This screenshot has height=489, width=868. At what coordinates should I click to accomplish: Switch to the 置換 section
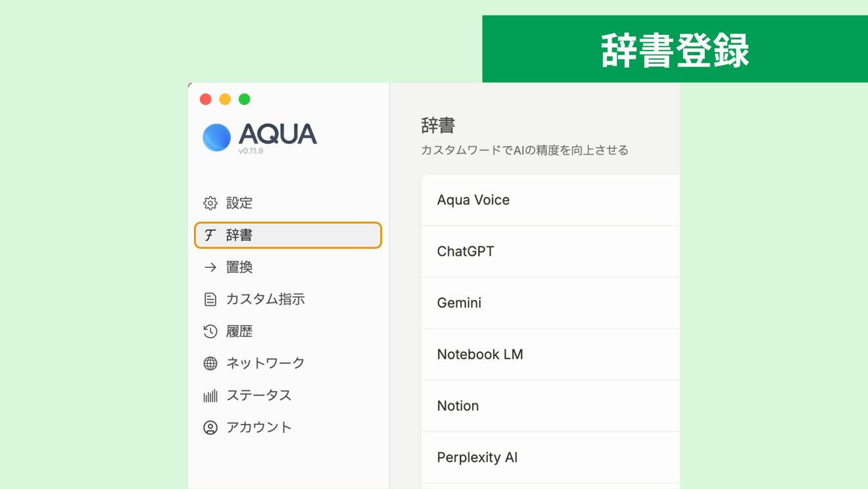tap(239, 267)
